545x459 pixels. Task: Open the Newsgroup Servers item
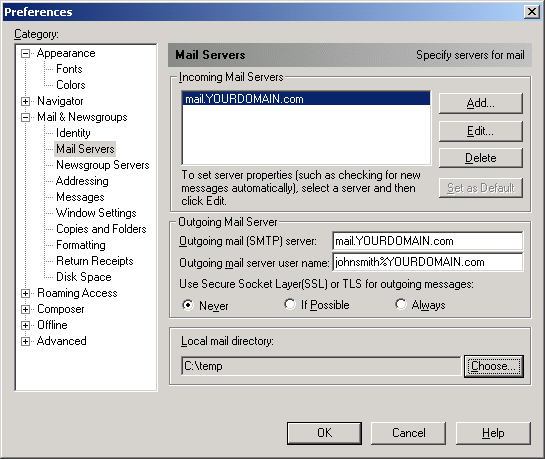coord(103,165)
